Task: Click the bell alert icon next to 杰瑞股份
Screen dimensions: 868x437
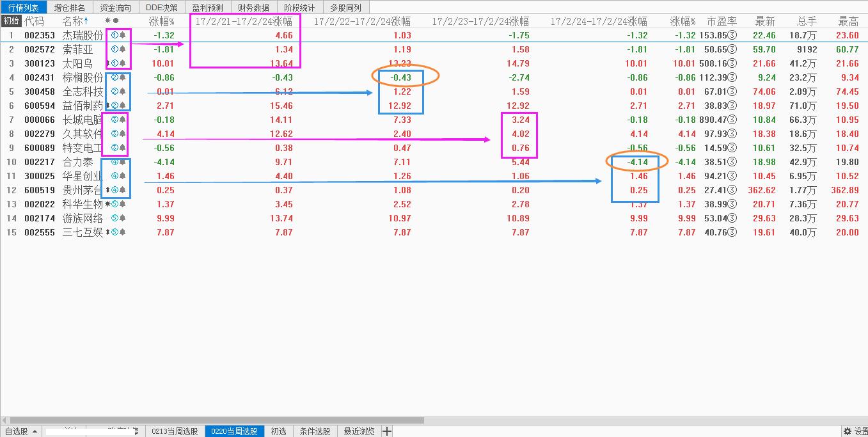Action: tap(122, 36)
